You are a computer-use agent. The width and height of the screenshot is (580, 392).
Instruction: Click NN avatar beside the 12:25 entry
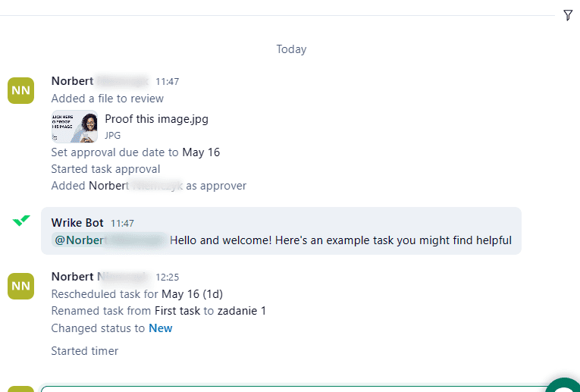21,287
